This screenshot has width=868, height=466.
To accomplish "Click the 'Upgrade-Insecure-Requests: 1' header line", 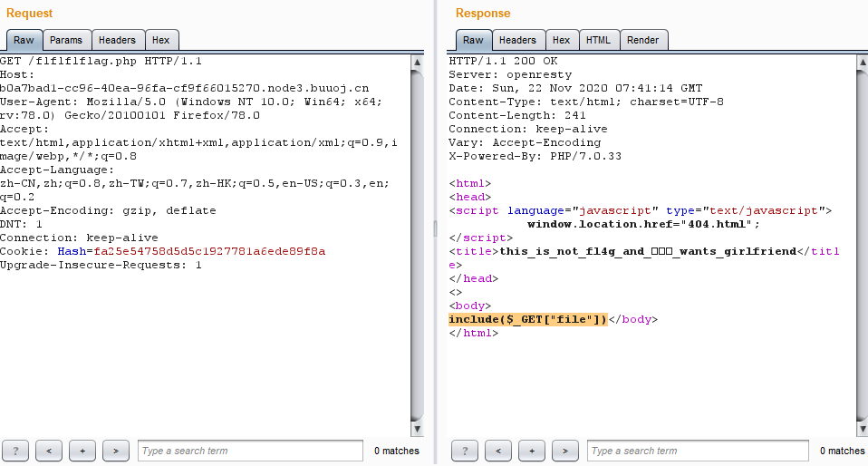I will (x=101, y=265).
